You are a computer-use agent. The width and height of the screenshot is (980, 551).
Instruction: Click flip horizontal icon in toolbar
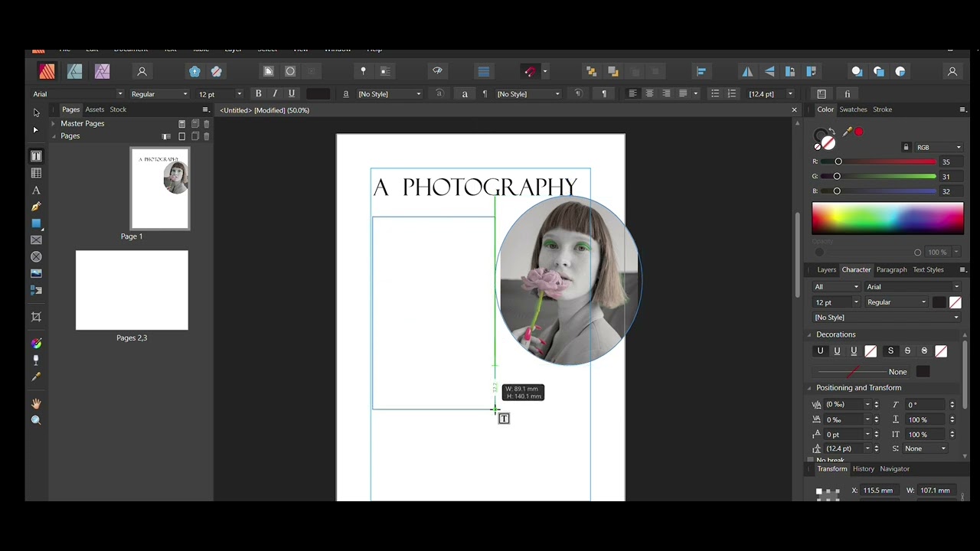pyautogui.click(x=747, y=71)
